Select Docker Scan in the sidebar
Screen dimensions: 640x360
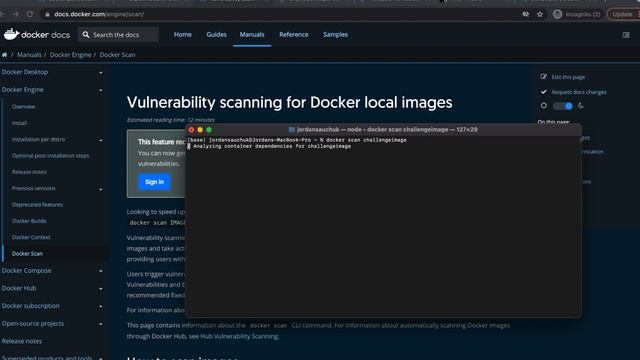27,253
